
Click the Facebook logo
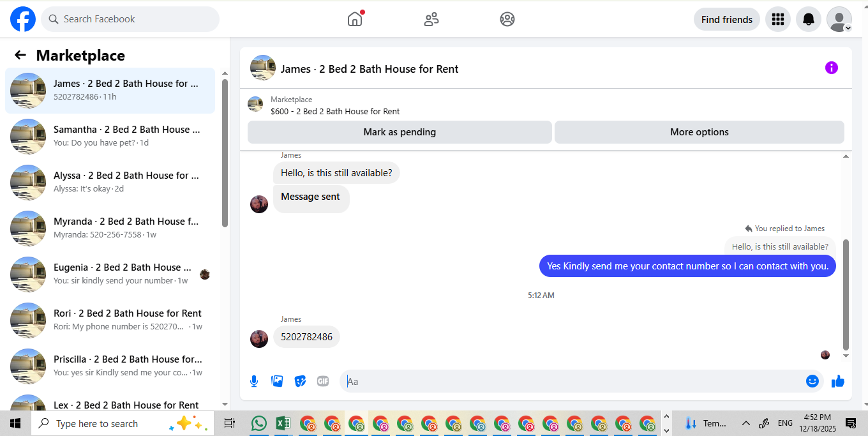tap(23, 19)
